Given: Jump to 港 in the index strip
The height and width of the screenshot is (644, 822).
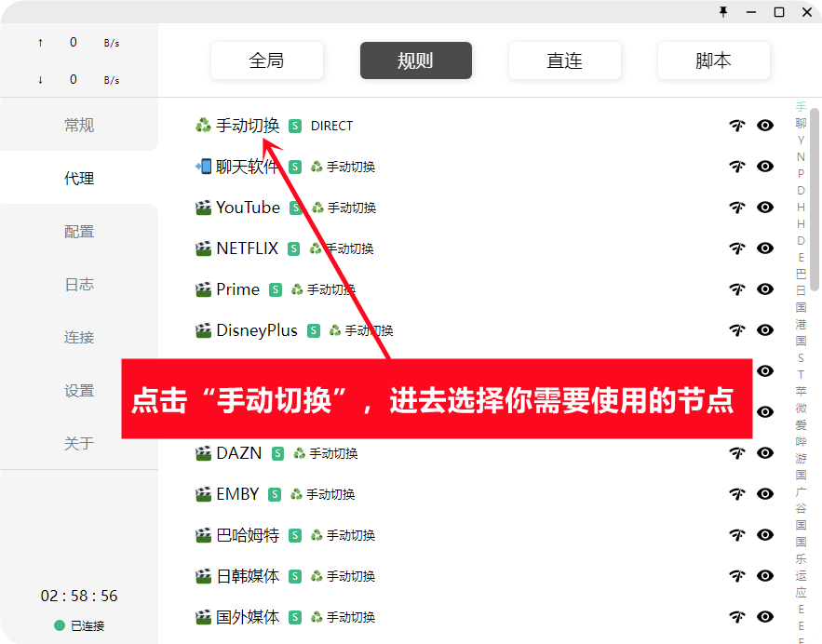Looking at the screenshot, I should (x=801, y=325).
